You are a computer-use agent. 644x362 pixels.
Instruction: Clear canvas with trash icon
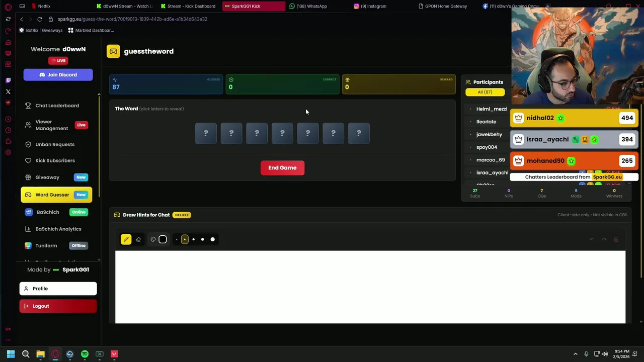(x=616, y=239)
